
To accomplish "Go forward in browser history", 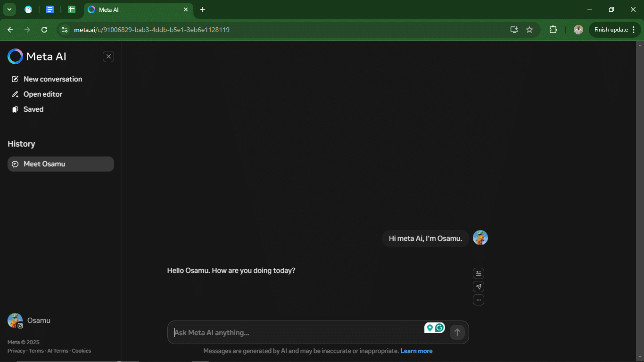I will [27, 30].
